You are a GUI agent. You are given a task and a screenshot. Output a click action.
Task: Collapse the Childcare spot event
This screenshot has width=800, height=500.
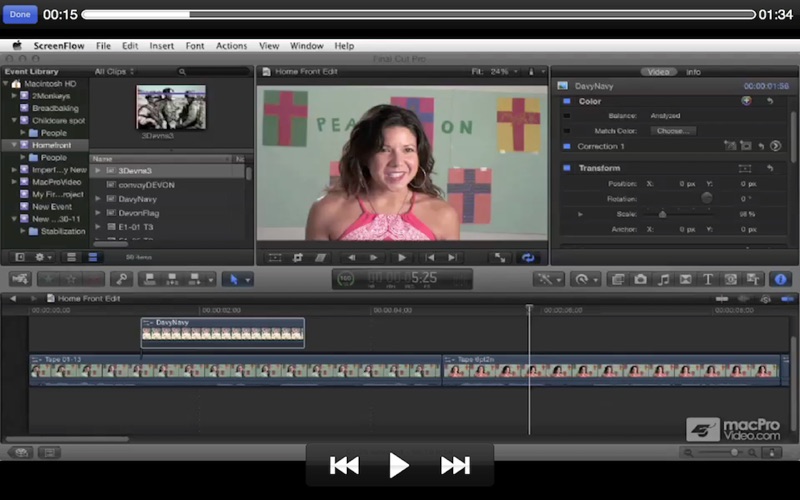14,120
